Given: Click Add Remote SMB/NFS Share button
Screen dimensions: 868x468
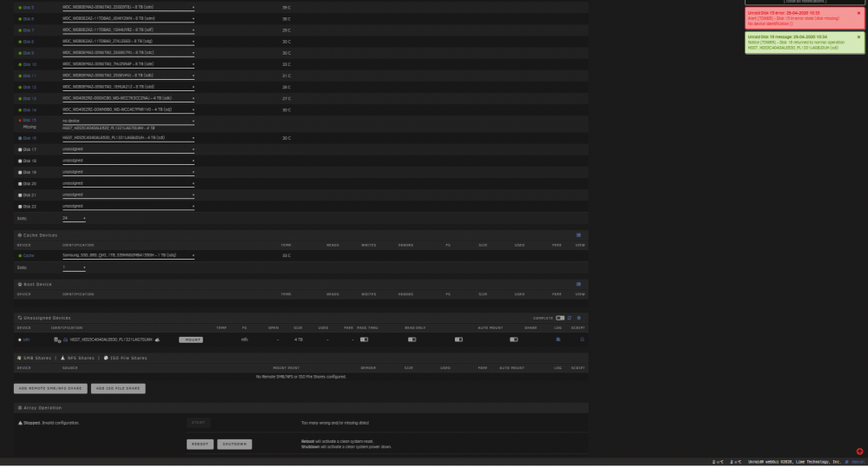Looking at the screenshot, I should [50, 389].
